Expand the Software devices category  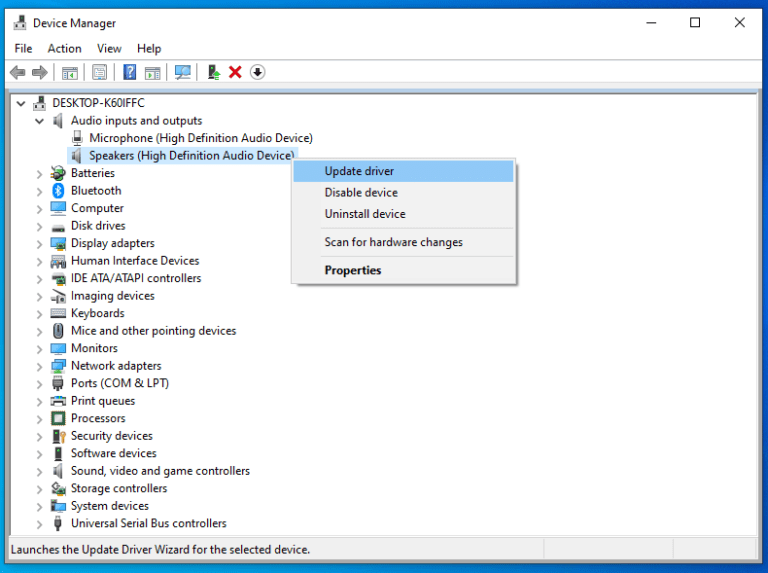[40, 454]
